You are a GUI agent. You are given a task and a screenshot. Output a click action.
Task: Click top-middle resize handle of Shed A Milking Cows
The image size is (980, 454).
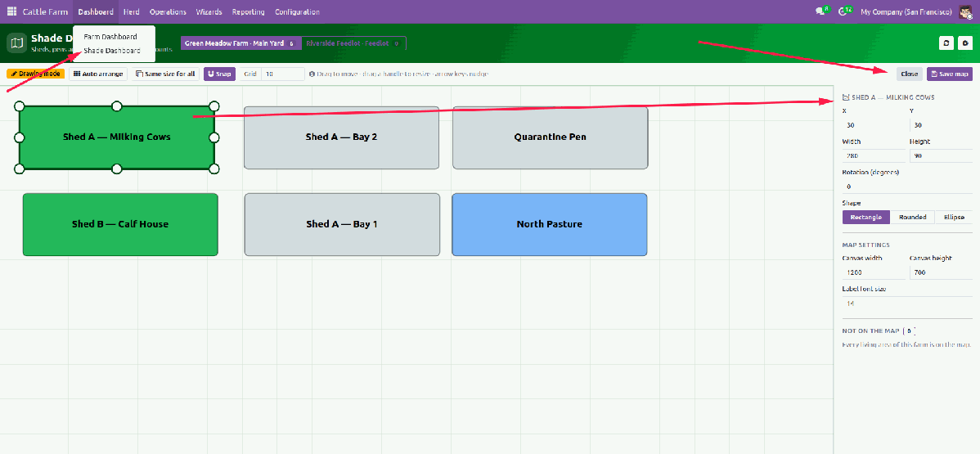click(x=116, y=106)
